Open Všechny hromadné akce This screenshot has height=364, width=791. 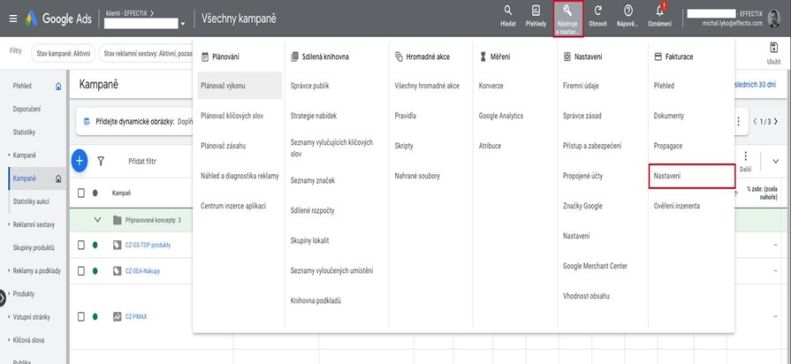pyautogui.click(x=427, y=86)
